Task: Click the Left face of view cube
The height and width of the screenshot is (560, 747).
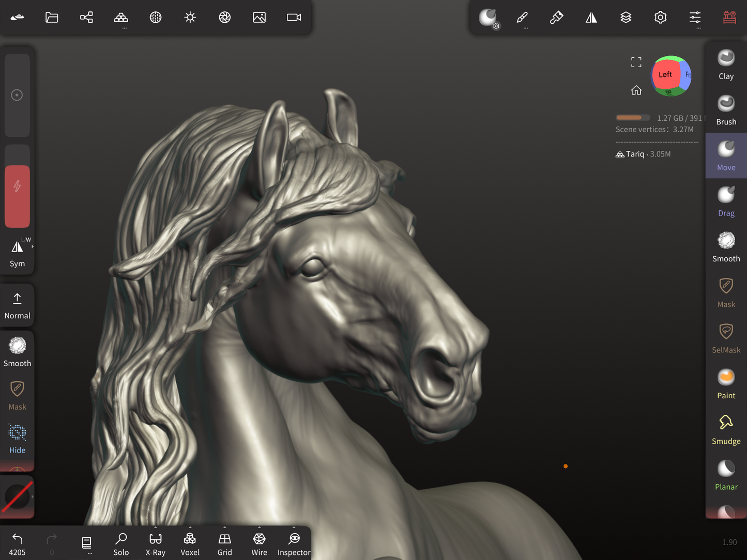Action: pyautogui.click(x=665, y=75)
